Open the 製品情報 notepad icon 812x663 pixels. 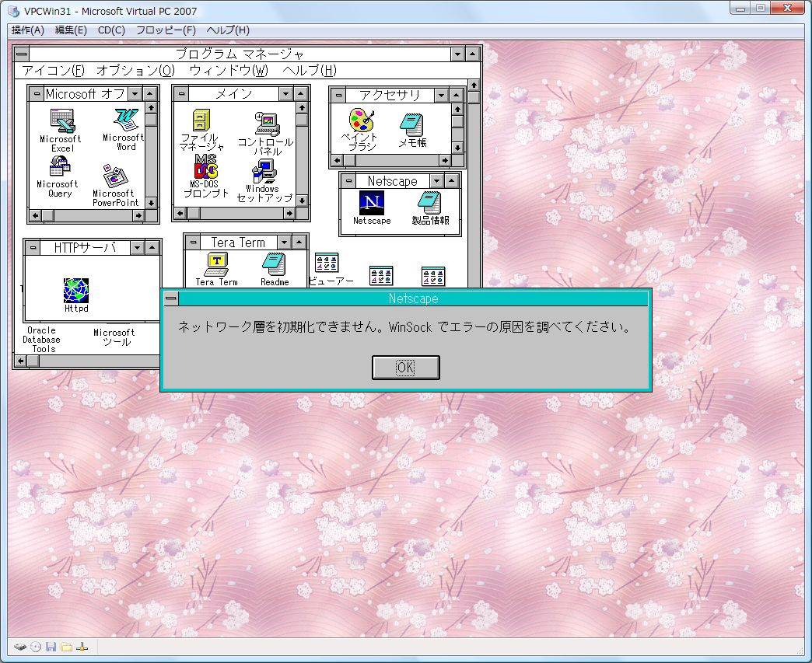[429, 203]
